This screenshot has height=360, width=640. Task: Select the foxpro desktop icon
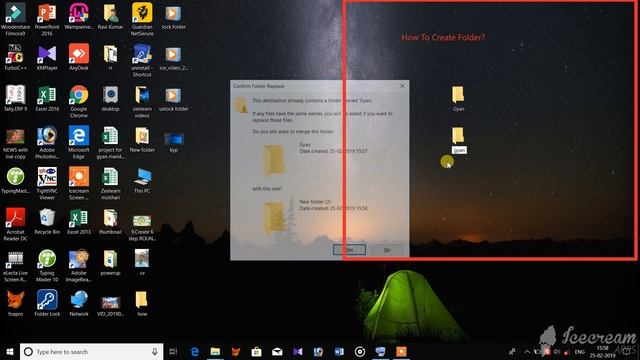pos(16,303)
